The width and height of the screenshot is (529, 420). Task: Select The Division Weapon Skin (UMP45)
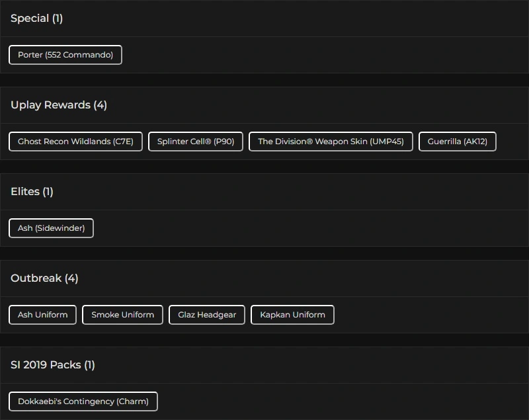tap(331, 142)
